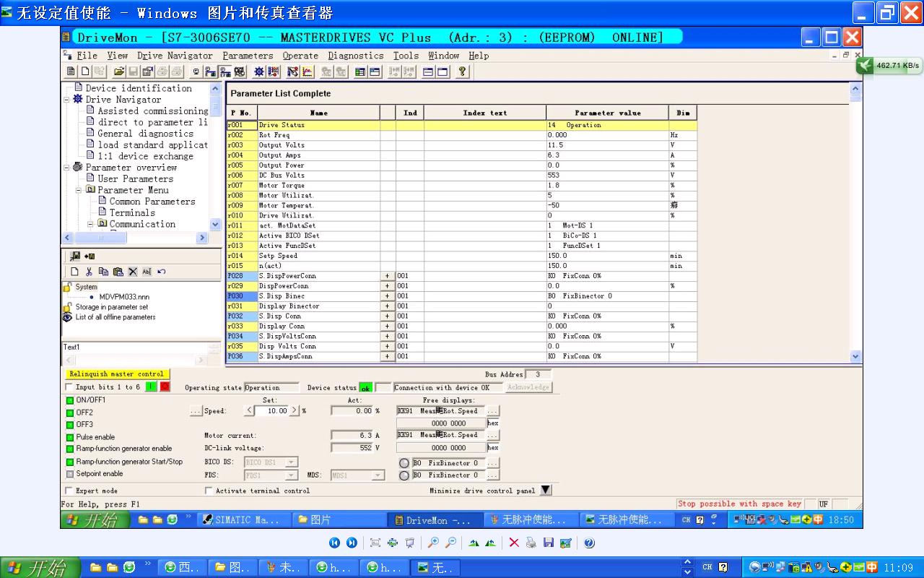Expand the Communication tree node
The width and height of the screenshot is (924, 578).
coord(90,224)
